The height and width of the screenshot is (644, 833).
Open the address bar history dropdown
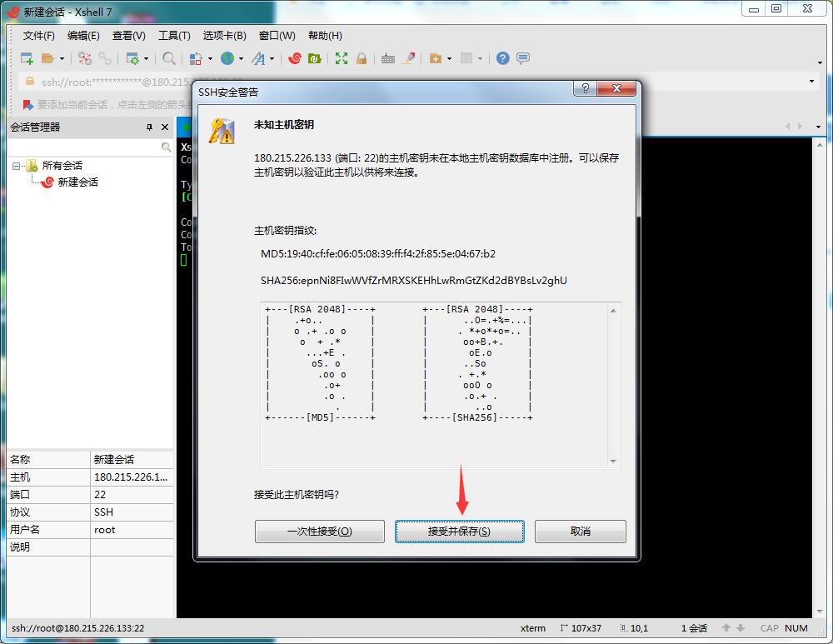[811, 82]
